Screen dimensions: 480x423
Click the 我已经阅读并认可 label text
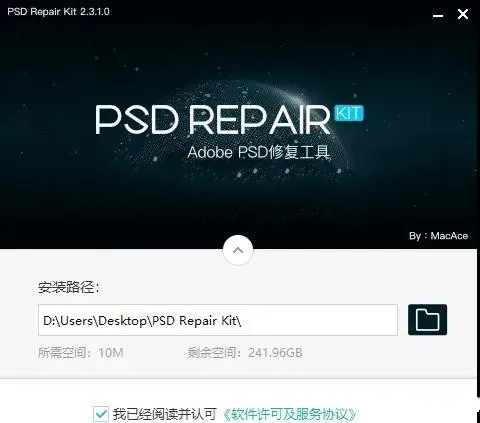pyautogui.click(x=165, y=414)
